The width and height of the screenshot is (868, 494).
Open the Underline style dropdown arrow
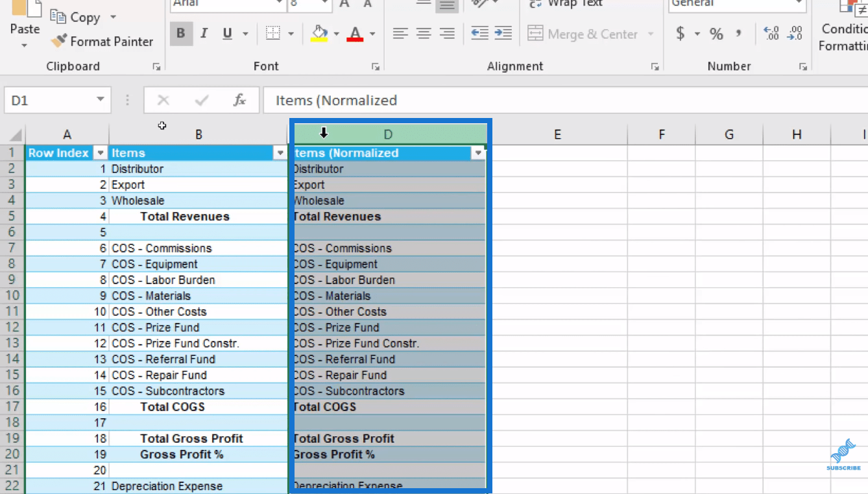245,34
